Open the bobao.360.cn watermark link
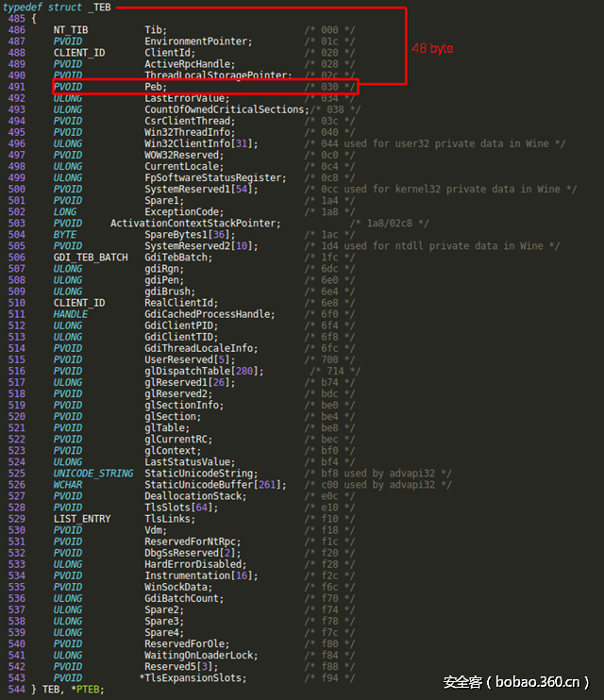The image size is (604, 700). [x=517, y=681]
